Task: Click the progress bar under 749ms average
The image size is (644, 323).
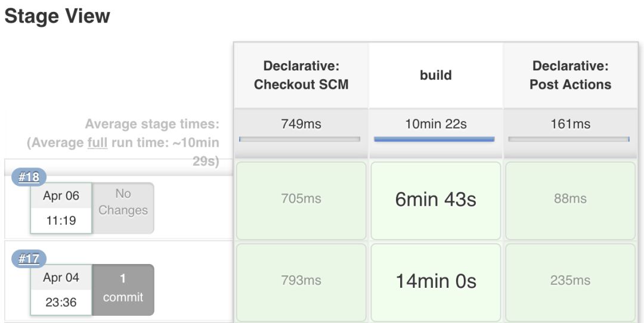Action: 299,139
